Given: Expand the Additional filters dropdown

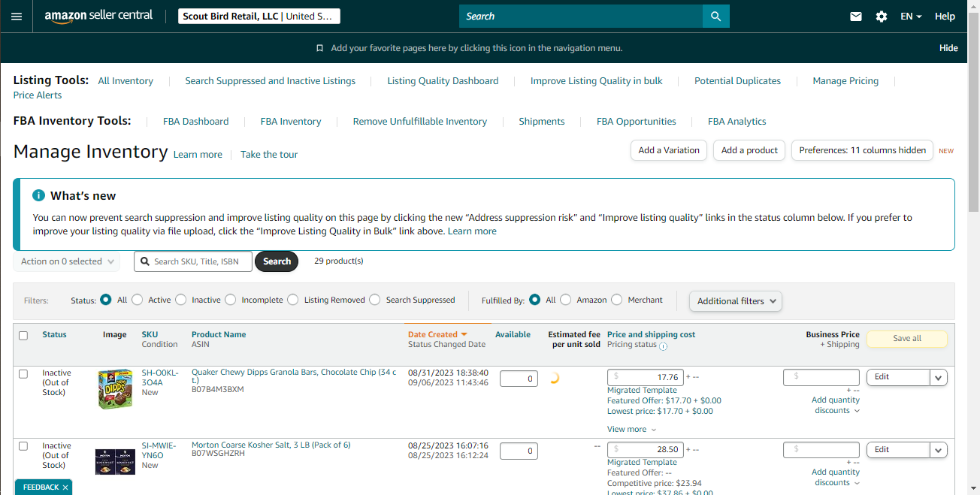Looking at the screenshot, I should (736, 301).
